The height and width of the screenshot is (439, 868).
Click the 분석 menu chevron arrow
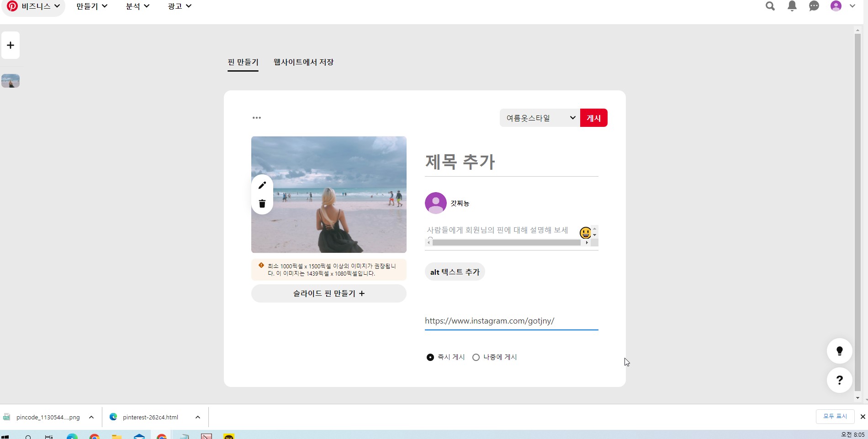(x=147, y=6)
